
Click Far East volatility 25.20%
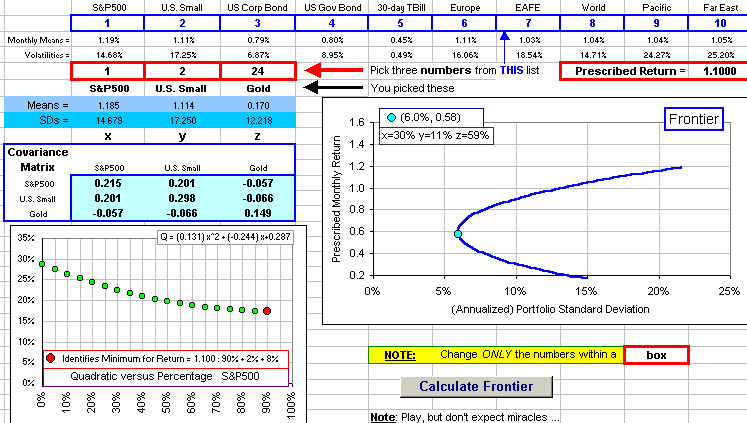pyautogui.click(x=721, y=55)
